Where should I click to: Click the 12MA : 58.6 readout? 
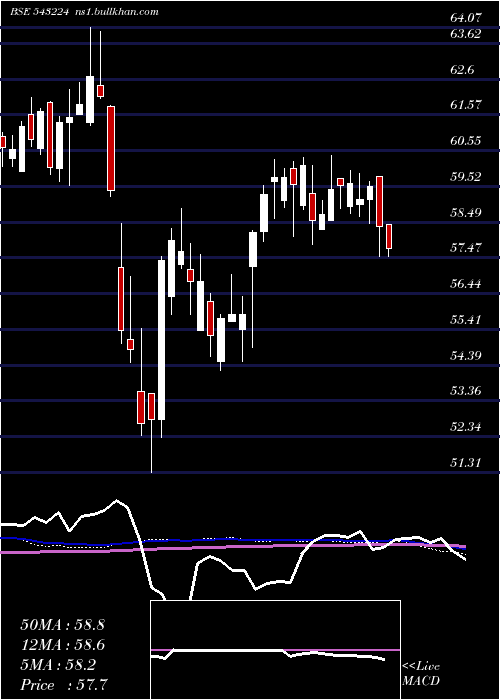tap(62, 645)
